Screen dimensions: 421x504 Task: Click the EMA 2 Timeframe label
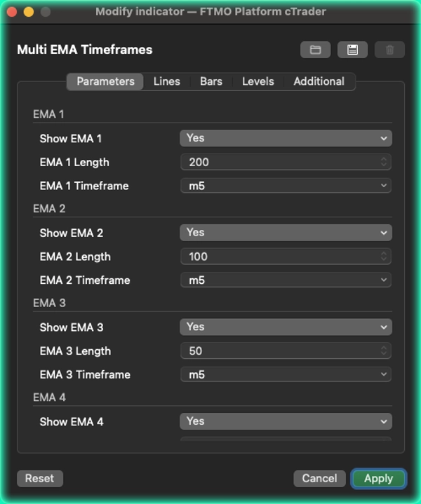click(85, 280)
